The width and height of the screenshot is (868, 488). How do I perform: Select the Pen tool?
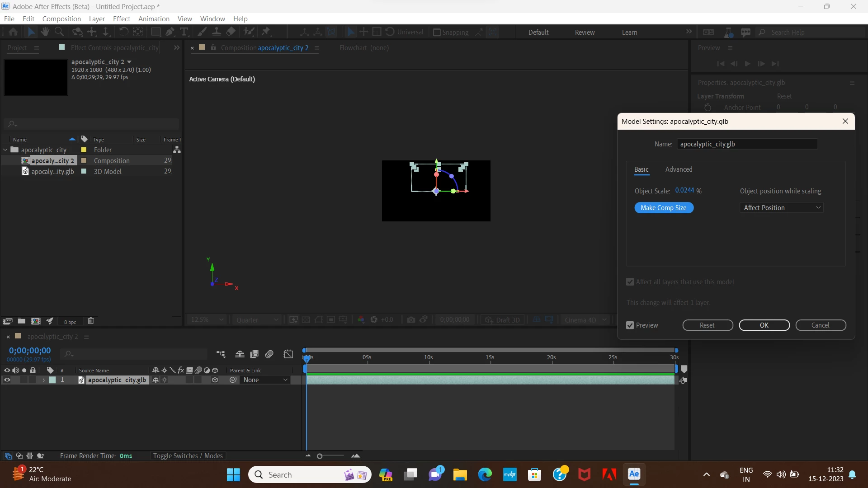170,32
